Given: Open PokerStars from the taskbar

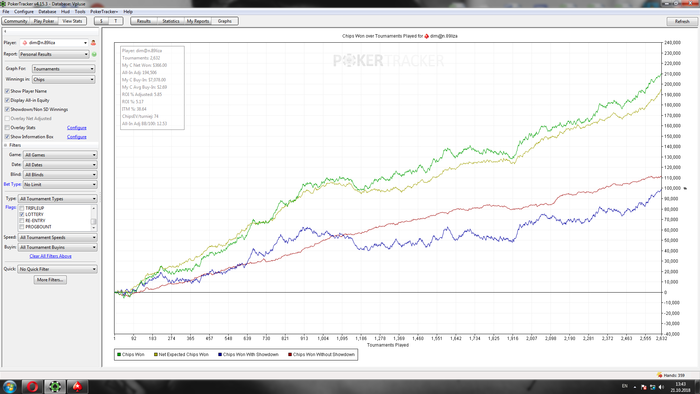Looking at the screenshot, I should pos(77,386).
